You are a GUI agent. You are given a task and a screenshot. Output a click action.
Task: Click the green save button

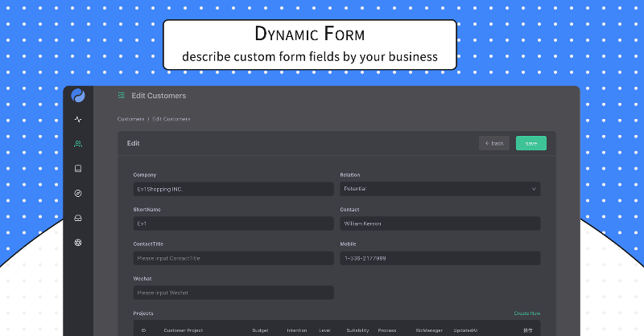pyautogui.click(x=531, y=143)
